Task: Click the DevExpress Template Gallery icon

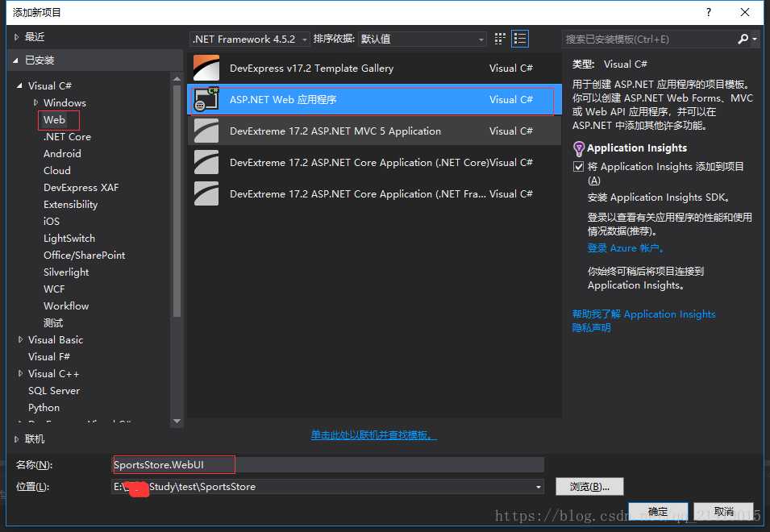Action: pyautogui.click(x=206, y=68)
